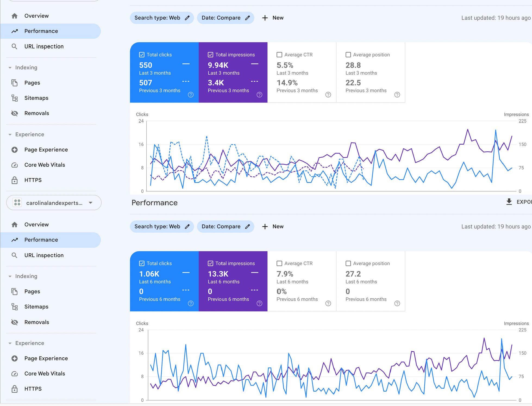Collapse the Experience section
This screenshot has width=532, height=406.
pyautogui.click(x=10, y=134)
